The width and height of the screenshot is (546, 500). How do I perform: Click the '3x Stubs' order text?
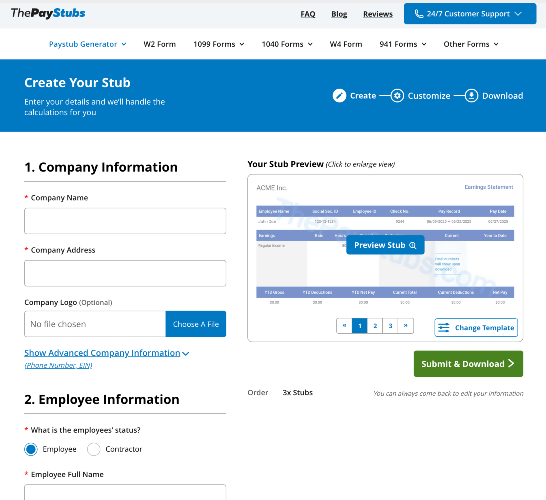[298, 392]
